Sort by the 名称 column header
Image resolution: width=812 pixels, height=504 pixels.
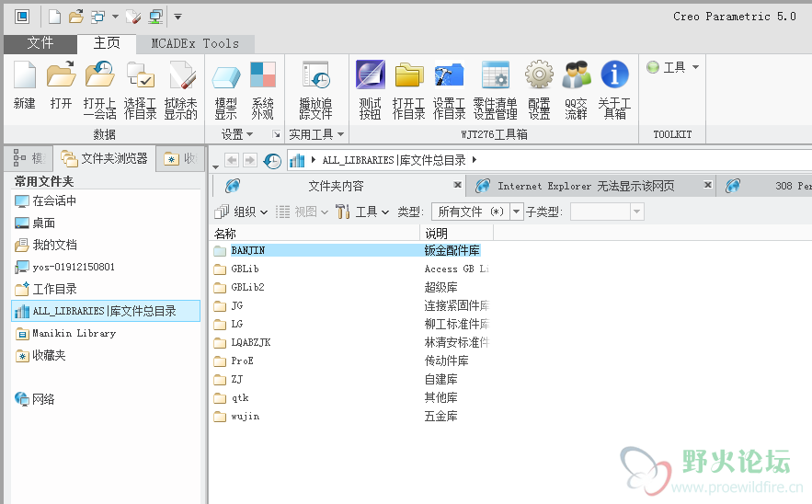(315, 234)
